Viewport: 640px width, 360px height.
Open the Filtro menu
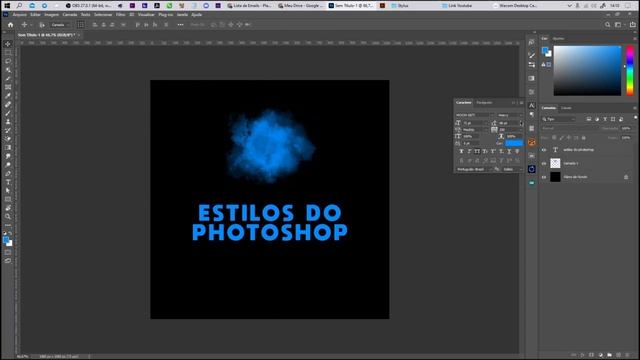[x=120, y=14]
